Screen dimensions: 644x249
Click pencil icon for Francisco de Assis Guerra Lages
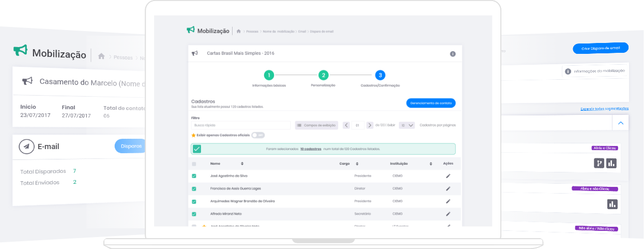click(x=448, y=188)
